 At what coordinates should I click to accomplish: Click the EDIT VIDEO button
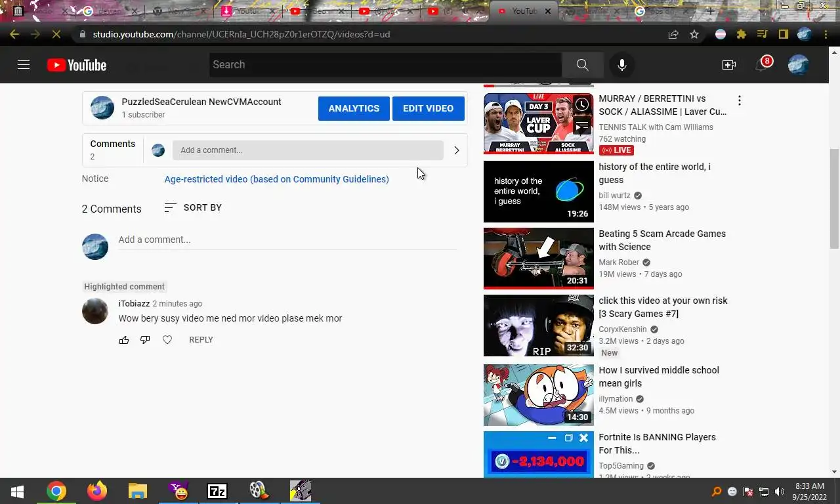click(x=428, y=108)
